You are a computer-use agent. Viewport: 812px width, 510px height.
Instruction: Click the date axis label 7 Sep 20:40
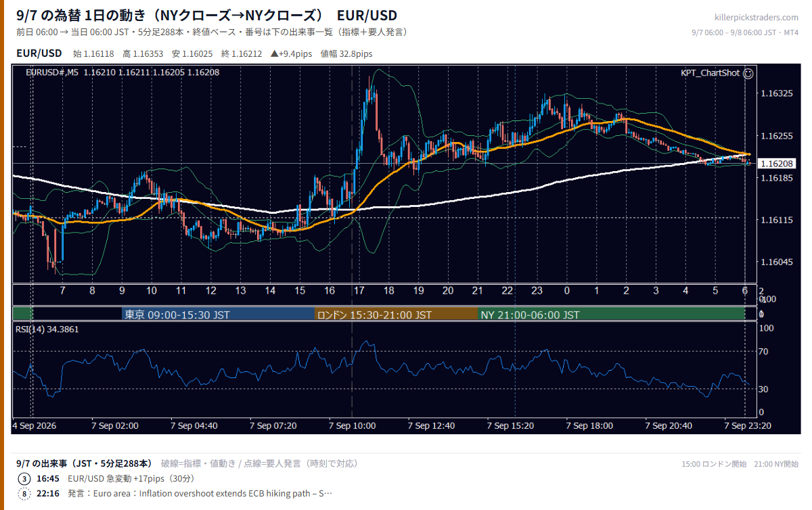pos(669,425)
